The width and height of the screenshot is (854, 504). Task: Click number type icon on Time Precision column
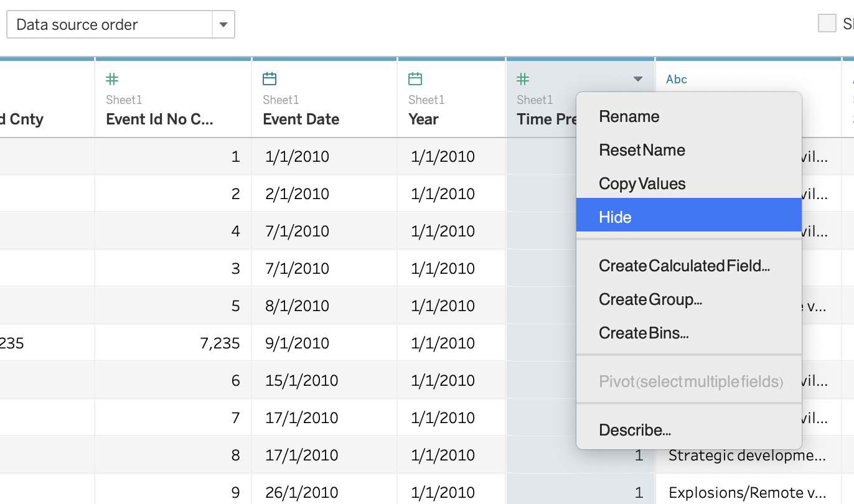(523, 79)
